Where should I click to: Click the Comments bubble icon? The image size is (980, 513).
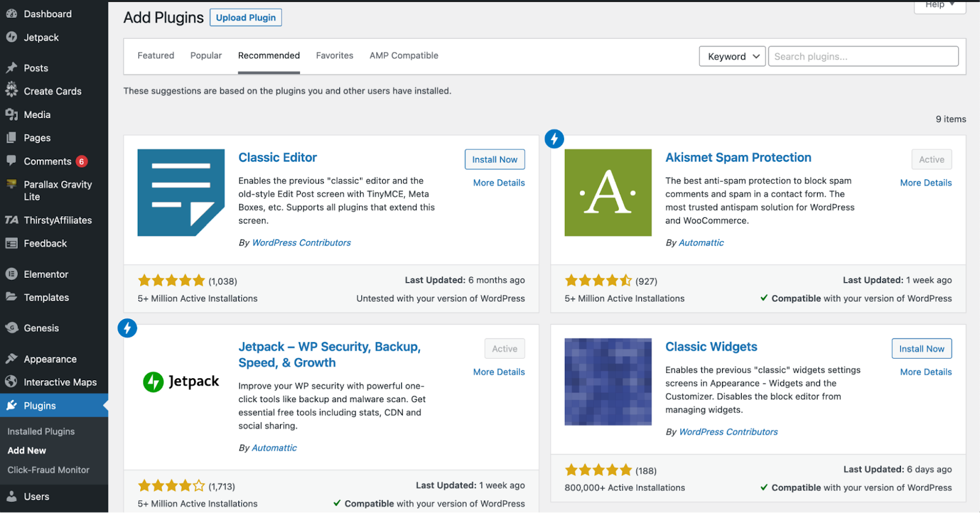12,161
